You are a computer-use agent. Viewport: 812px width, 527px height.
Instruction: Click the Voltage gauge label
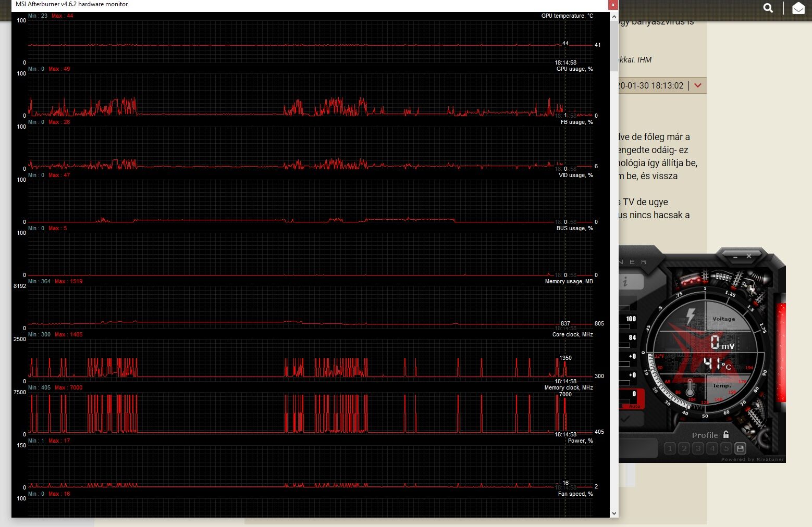(723, 319)
